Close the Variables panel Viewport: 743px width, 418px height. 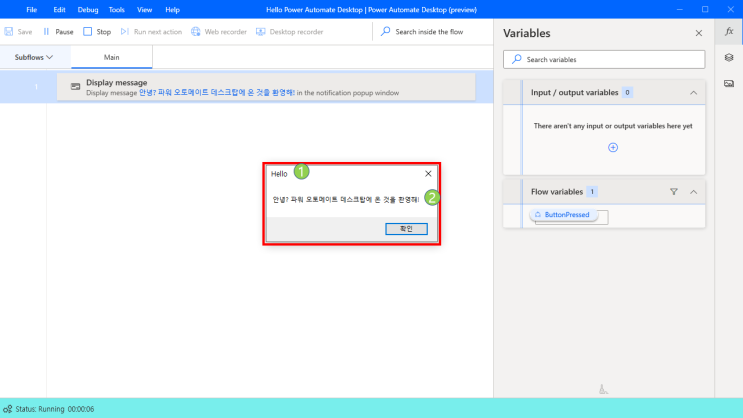click(x=698, y=33)
